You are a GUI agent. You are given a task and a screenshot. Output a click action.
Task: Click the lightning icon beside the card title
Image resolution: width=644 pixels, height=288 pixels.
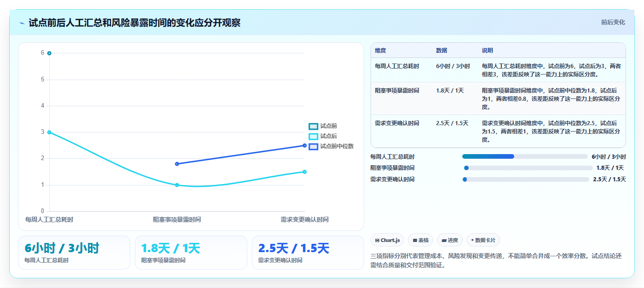click(22, 23)
